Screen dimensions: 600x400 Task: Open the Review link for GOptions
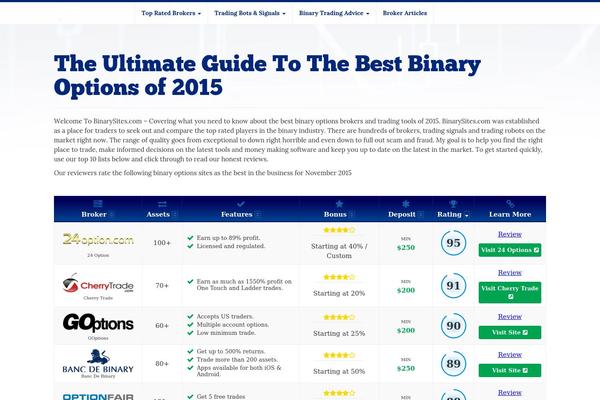(510, 317)
